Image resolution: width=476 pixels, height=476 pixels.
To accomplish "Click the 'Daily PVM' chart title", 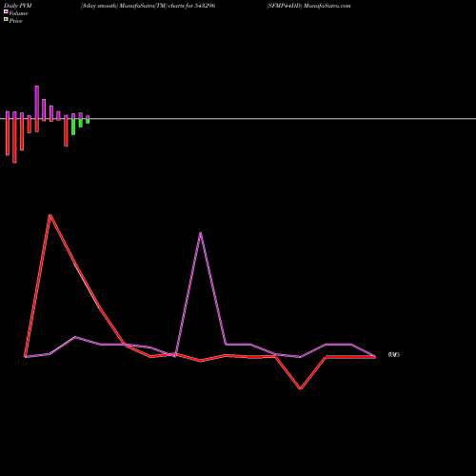I will tap(18, 6).
